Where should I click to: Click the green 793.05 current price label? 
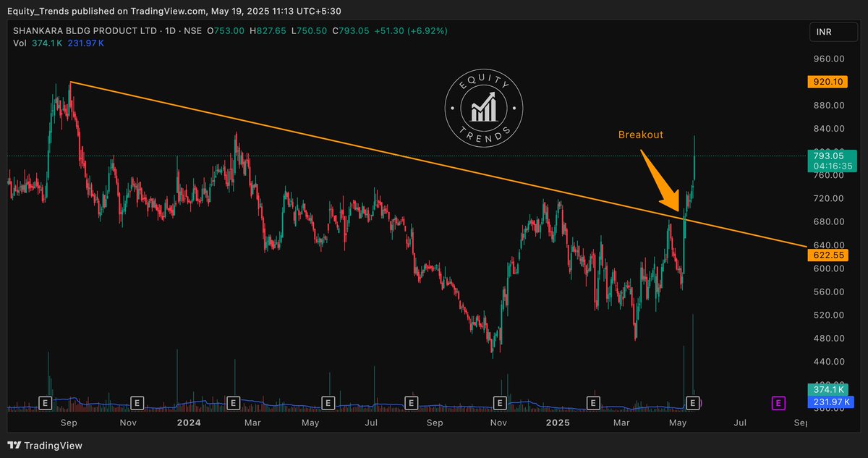828,155
